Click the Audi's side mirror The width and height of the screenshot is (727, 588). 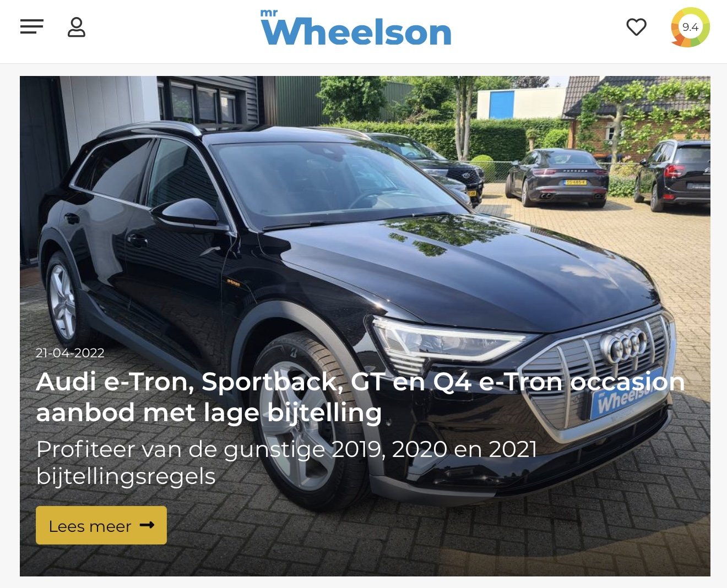pyautogui.click(x=187, y=213)
